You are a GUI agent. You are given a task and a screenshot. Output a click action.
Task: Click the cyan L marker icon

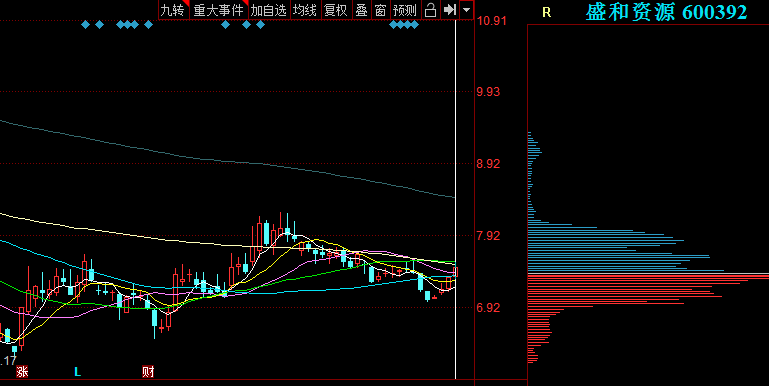[x=77, y=372]
